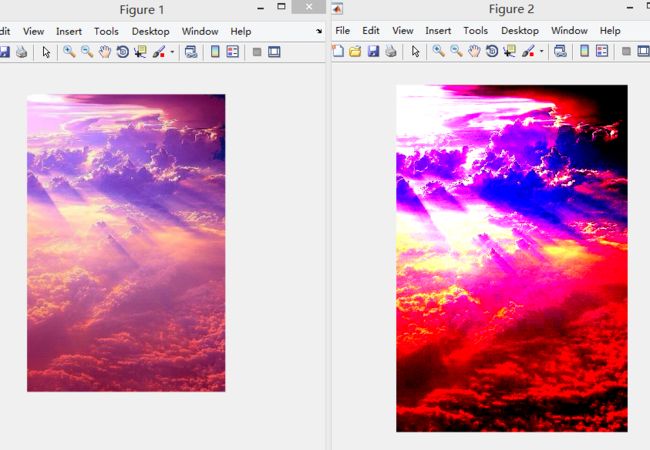Activate Zoom In tool in Figure 1
The height and width of the screenshot is (450, 650).
pos(69,52)
